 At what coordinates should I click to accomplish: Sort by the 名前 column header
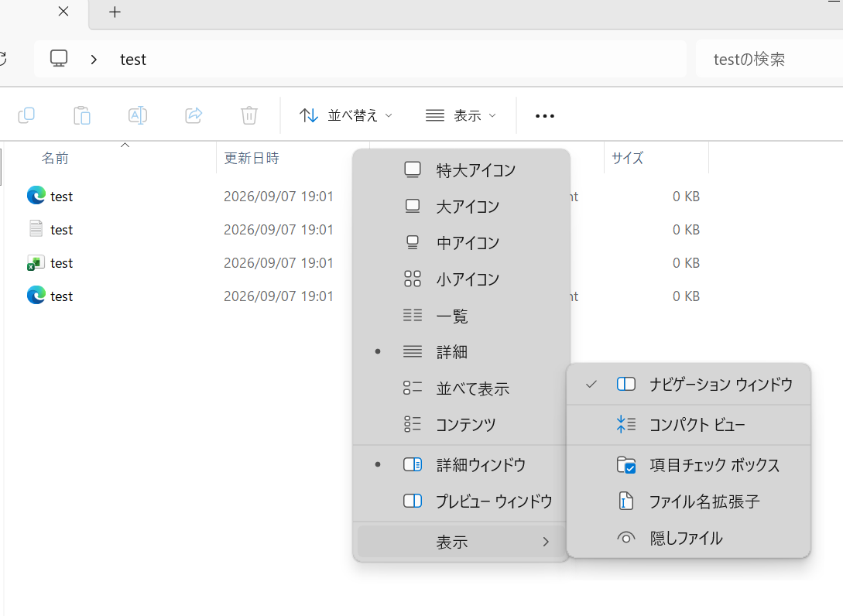pos(56,158)
